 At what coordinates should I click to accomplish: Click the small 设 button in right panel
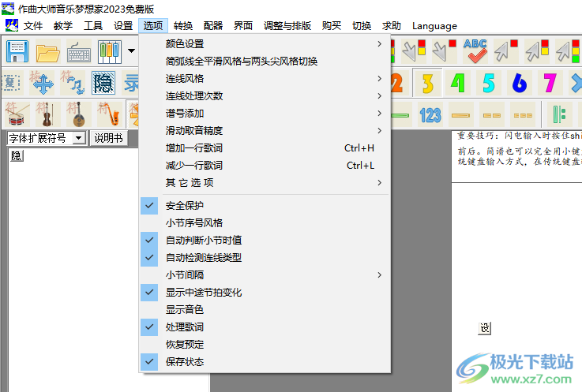pos(484,328)
